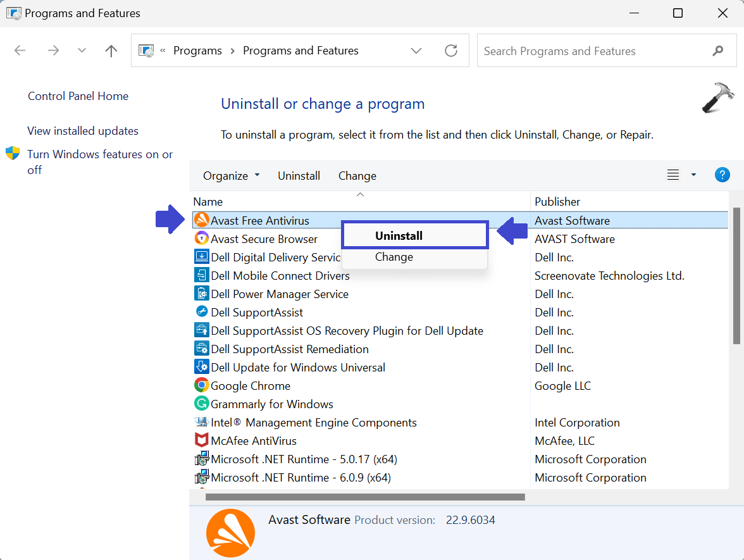Click the arrow between Programs and Programs and Features
The width and height of the screenshot is (744, 560).
pyautogui.click(x=233, y=51)
